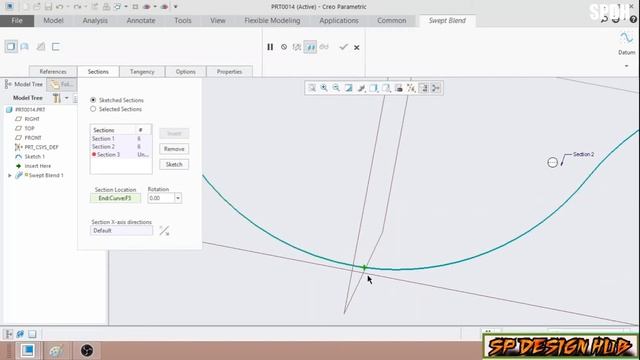Click the New file icon in quick access toolbar
The width and height of the screenshot is (640, 360).
(25, 7)
